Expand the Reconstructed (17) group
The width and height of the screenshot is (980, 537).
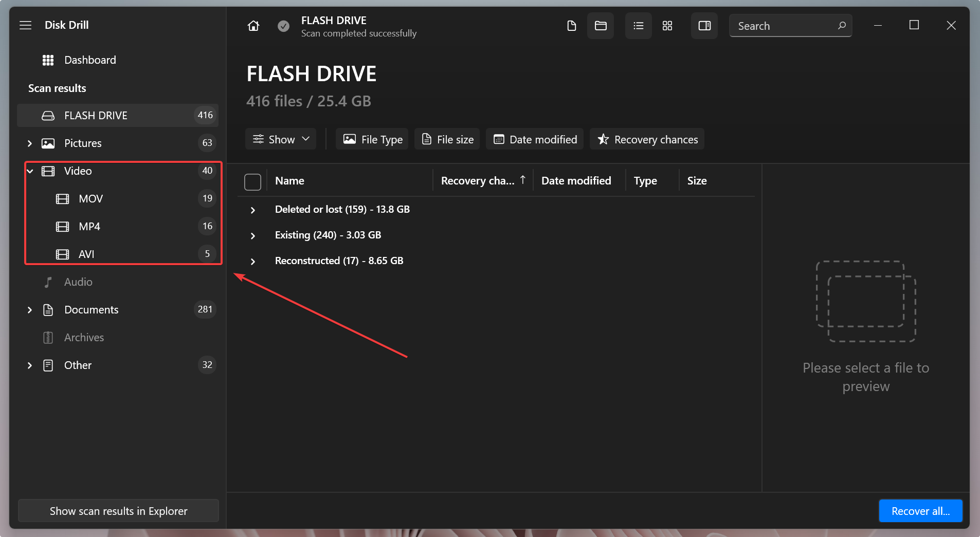253,262
